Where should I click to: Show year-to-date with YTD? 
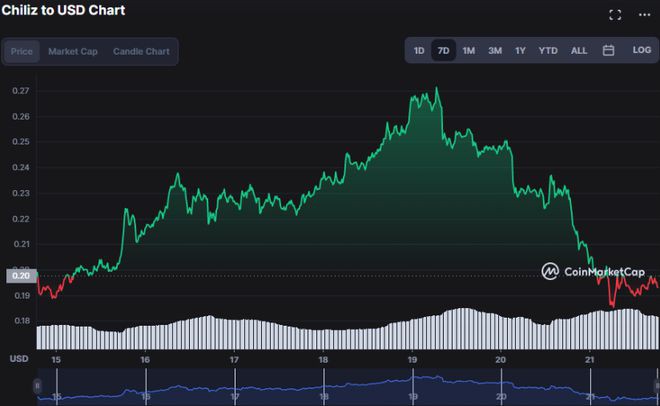[x=548, y=50]
